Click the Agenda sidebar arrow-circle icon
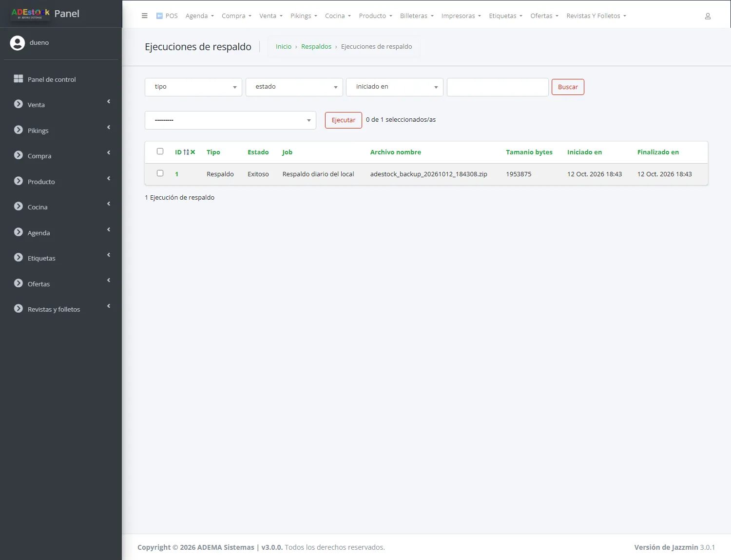The width and height of the screenshot is (731, 560). click(19, 232)
